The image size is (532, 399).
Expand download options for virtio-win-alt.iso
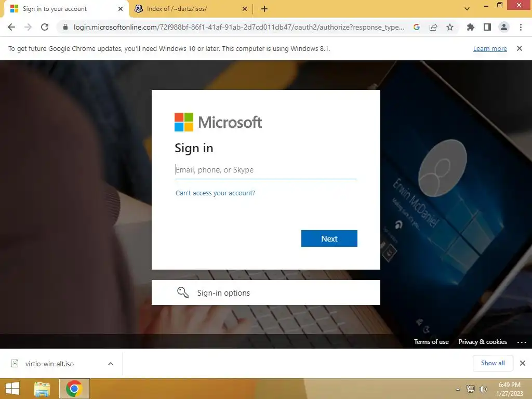pos(111,364)
